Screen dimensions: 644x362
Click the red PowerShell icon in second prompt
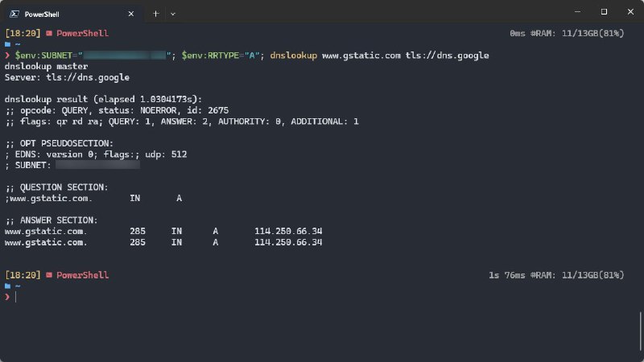(50, 275)
